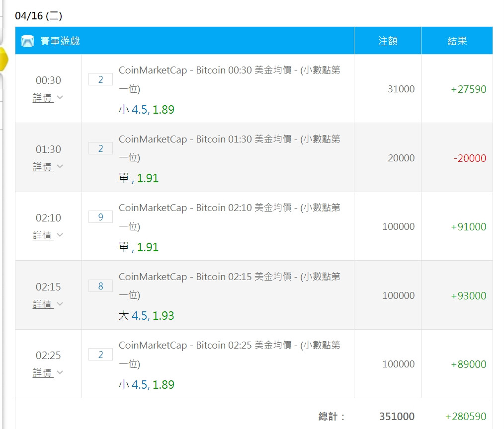The width and height of the screenshot is (504, 429).
Task: Click the result value +91000
Action: click(x=468, y=227)
